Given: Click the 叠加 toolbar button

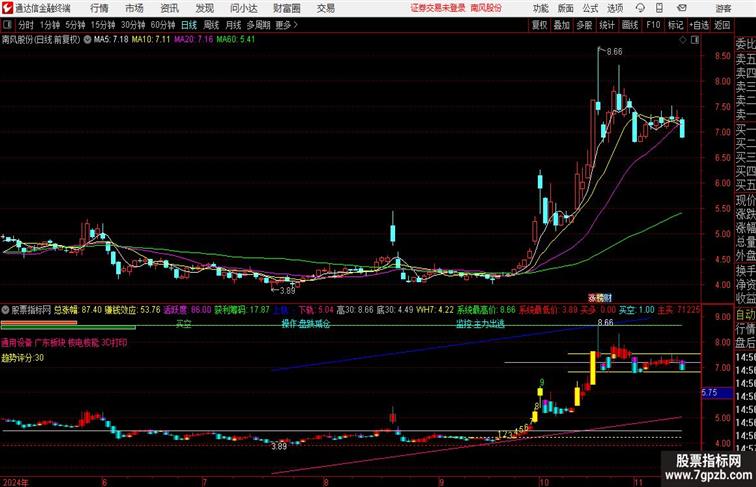Looking at the screenshot, I should click(x=562, y=25).
